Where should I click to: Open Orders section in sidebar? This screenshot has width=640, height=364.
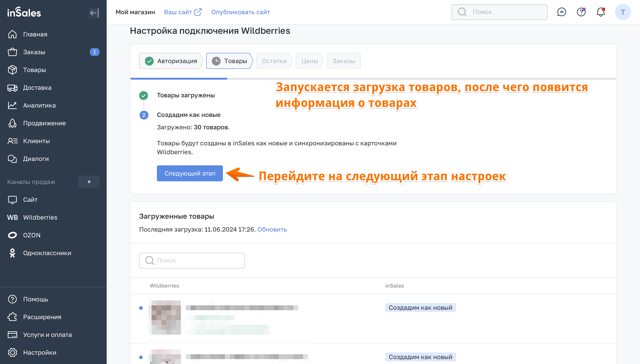[x=34, y=52]
